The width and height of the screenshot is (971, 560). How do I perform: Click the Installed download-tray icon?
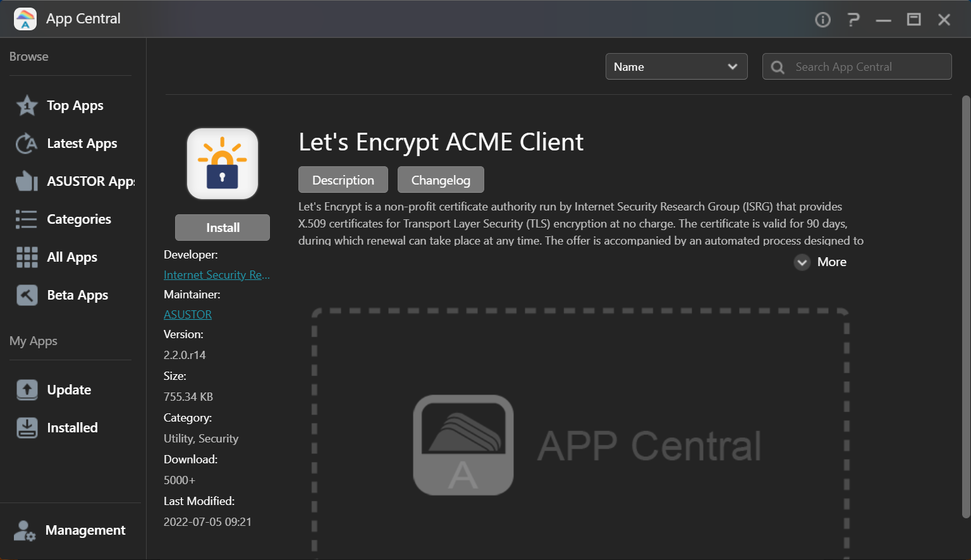coord(27,428)
